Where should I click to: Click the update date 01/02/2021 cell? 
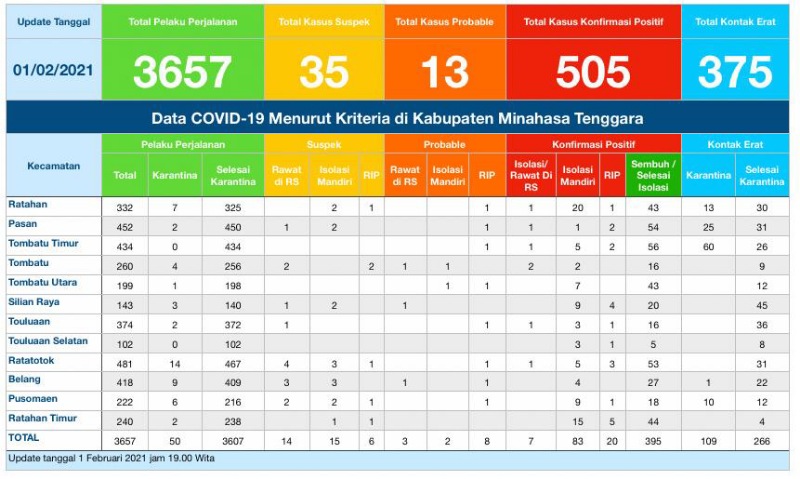[54, 70]
